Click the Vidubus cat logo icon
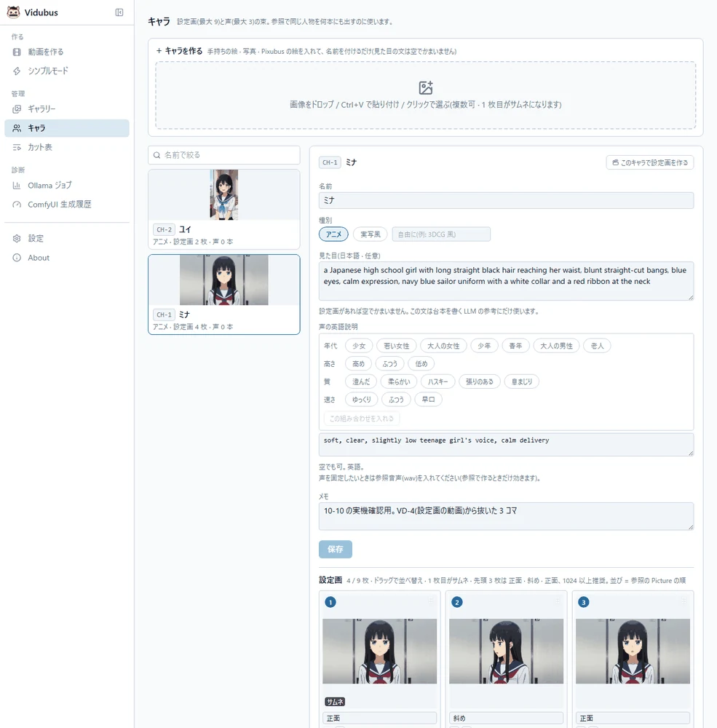The height and width of the screenshot is (728, 717). coord(14,12)
